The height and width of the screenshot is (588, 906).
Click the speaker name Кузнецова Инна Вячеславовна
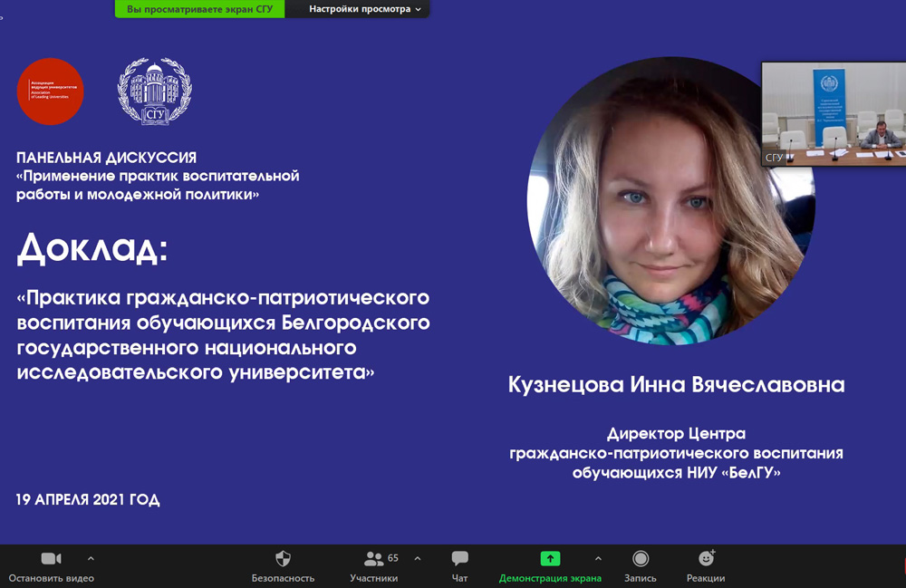point(676,385)
